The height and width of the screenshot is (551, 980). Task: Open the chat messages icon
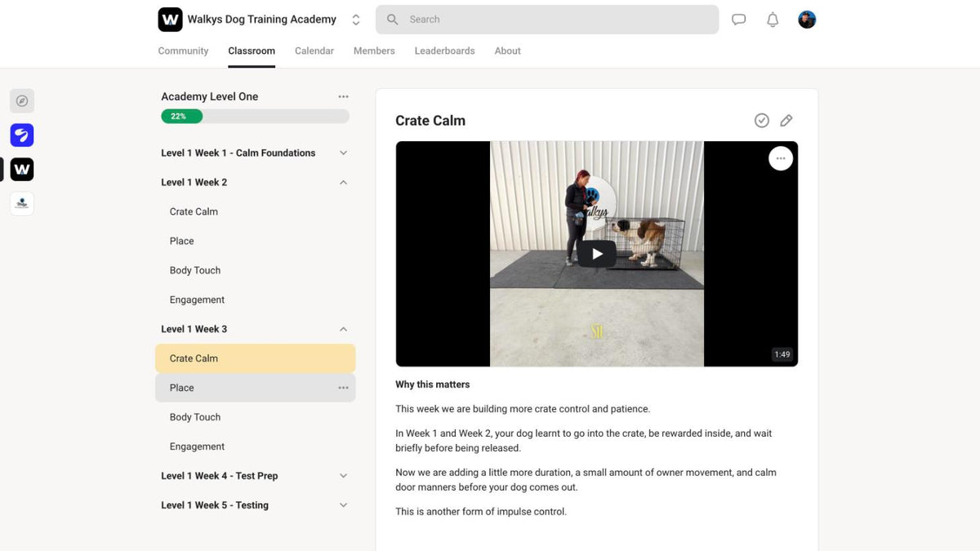tap(739, 20)
